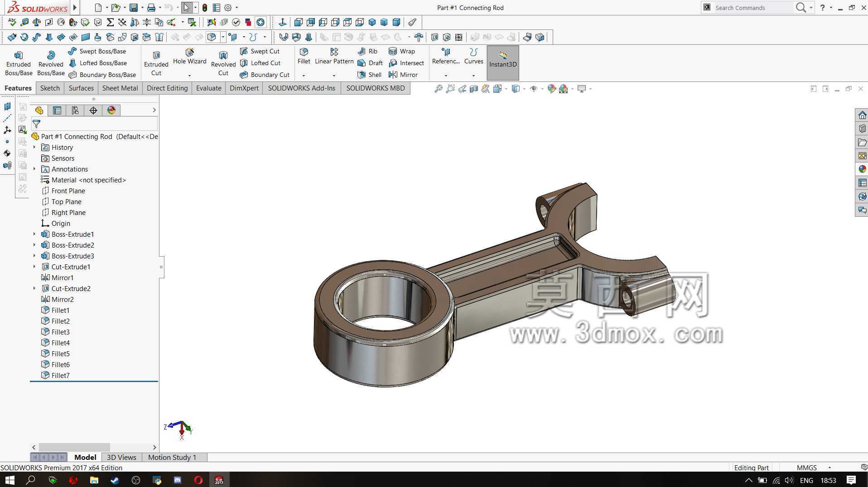868x487 pixels.
Task: Select the Shell tool
Action: [370, 75]
